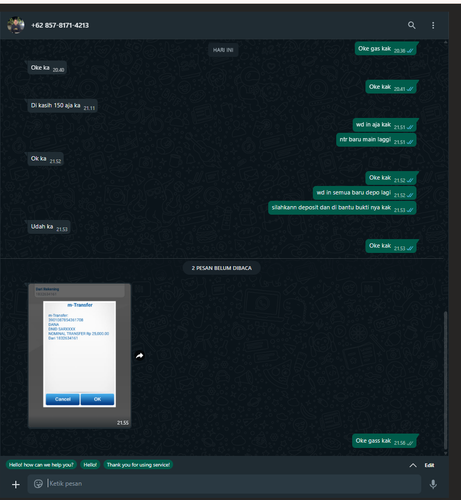Focus the "Ketik pesan" message field
This screenshot has width=461, height=500.
[224, 484]
